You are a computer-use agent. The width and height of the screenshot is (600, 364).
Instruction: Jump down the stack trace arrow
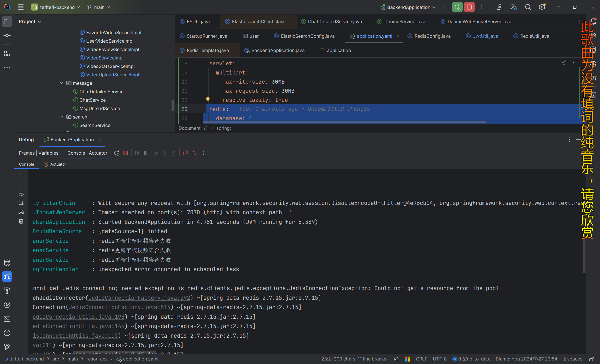pos(21,185)
